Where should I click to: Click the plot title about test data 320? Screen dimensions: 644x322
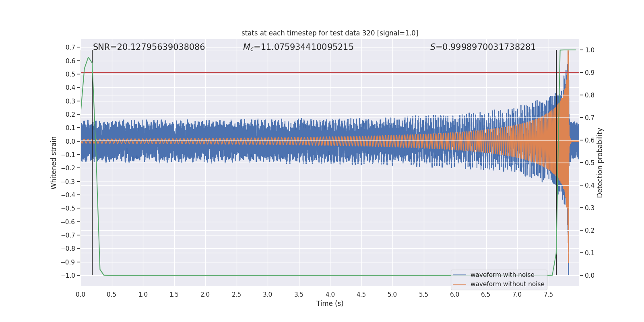tap(330, 33)
